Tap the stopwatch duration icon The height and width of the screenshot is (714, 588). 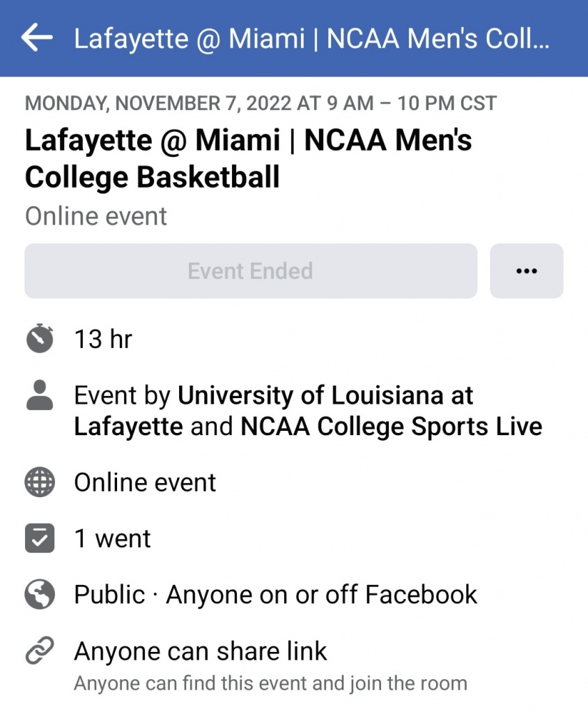[40, 339]
